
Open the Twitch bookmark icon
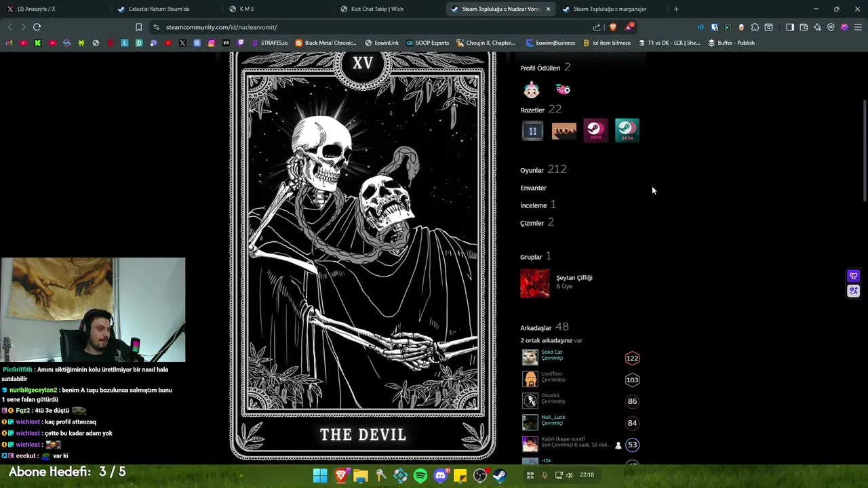coord(240,43)
